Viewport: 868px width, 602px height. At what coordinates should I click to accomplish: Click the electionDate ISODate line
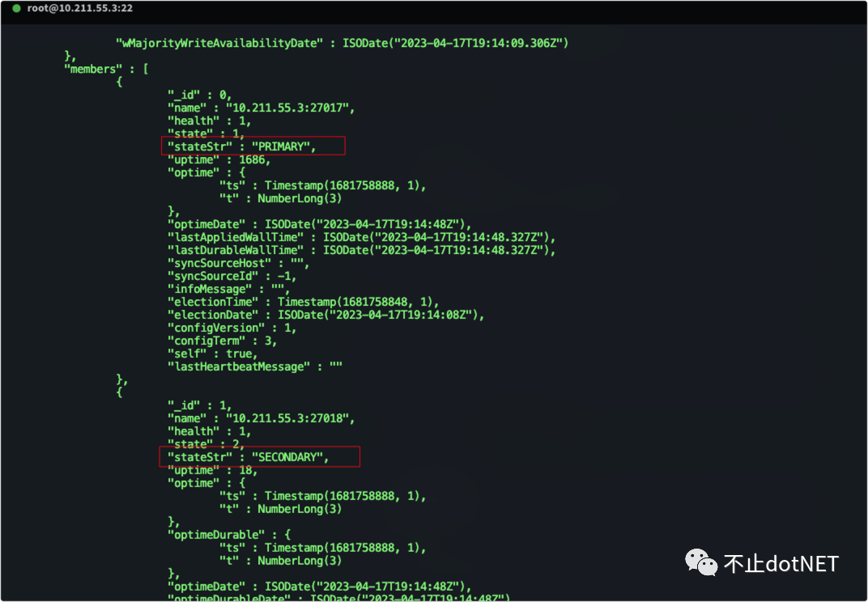pyautogui.click(x=325, y=315)
